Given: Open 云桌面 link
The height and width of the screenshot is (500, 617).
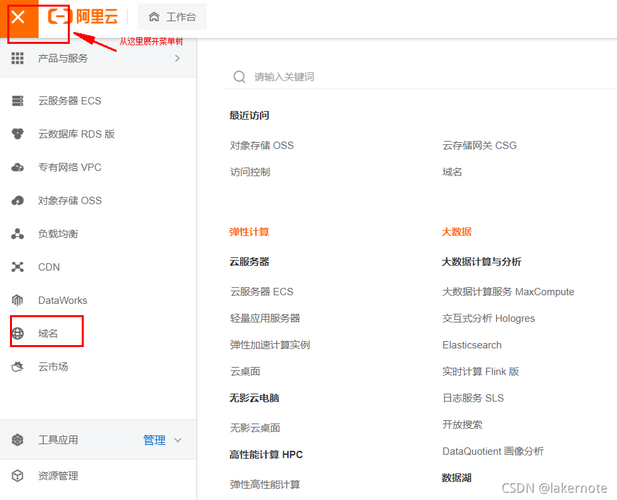Looking at the screenshot, I should pos(245,371).
